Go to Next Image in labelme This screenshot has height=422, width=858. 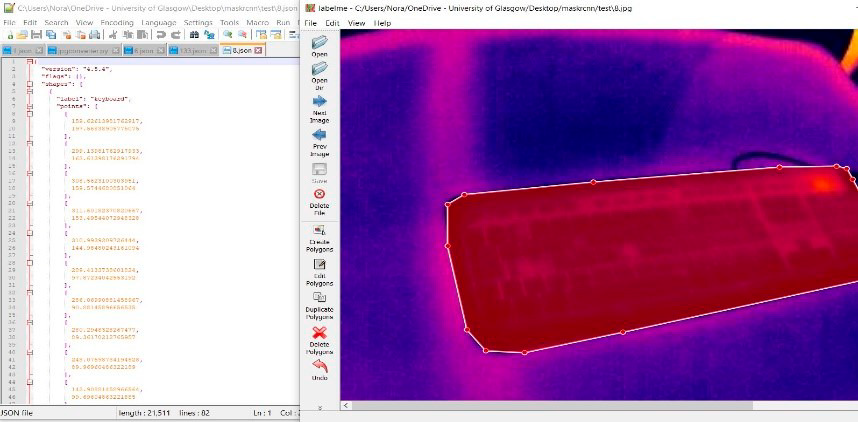[320, 109]
